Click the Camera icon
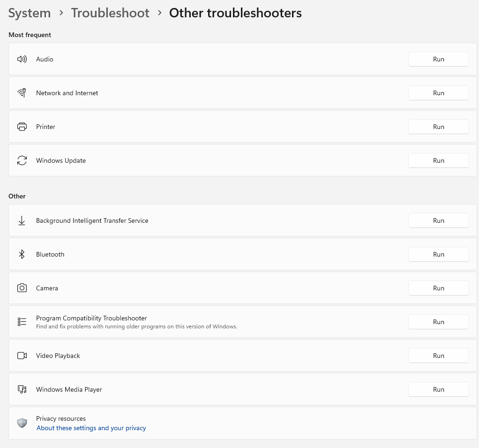Image resolution: width=479 pixels, height=448 pixels. tap(22, 288)
